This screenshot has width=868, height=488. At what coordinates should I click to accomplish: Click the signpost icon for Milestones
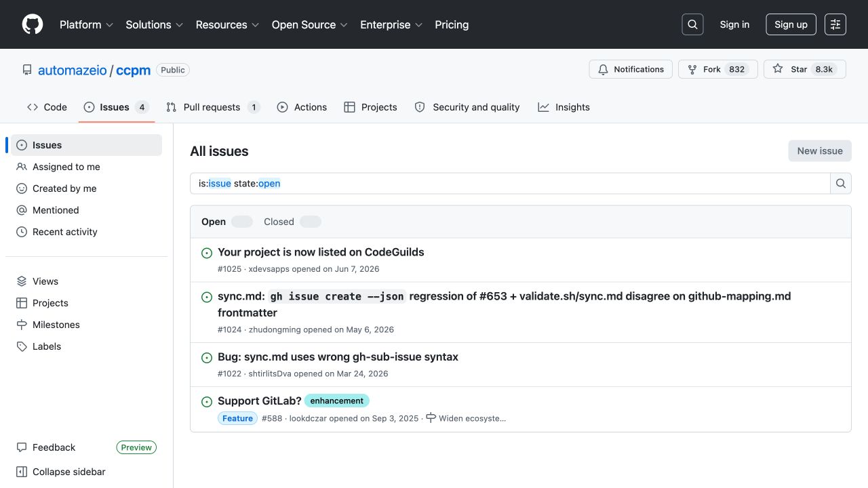click(x=22, y=325)
